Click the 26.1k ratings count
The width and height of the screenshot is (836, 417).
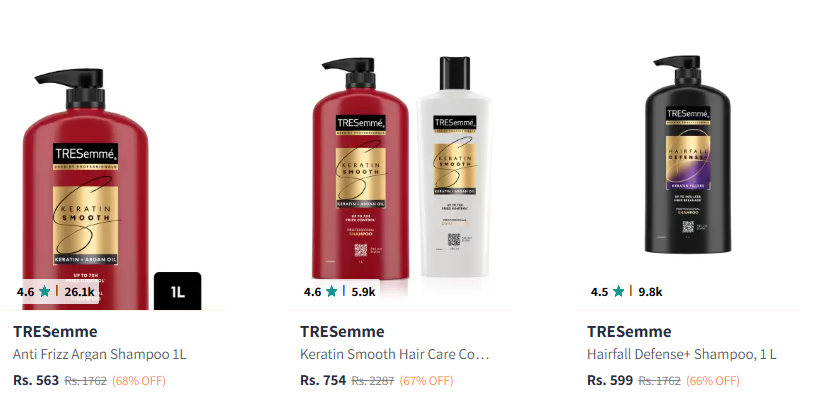[x=79, y=292]
